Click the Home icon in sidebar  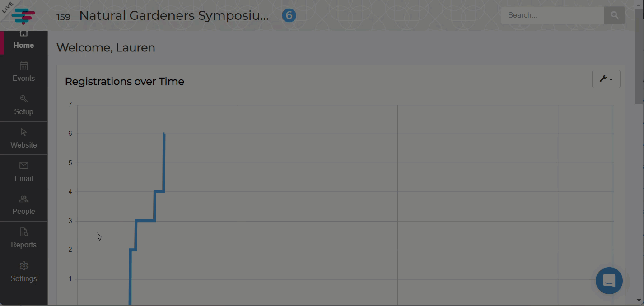point(24,34)
